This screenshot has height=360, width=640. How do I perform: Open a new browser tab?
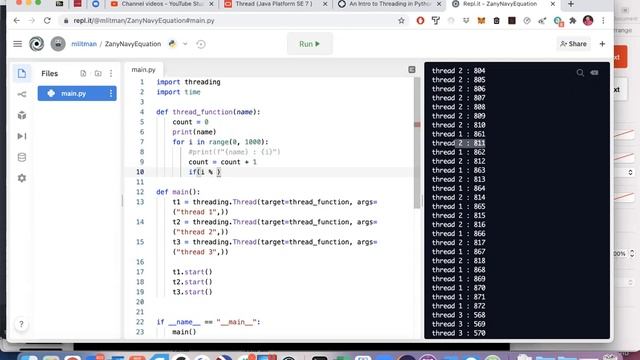tap(571, 4)
